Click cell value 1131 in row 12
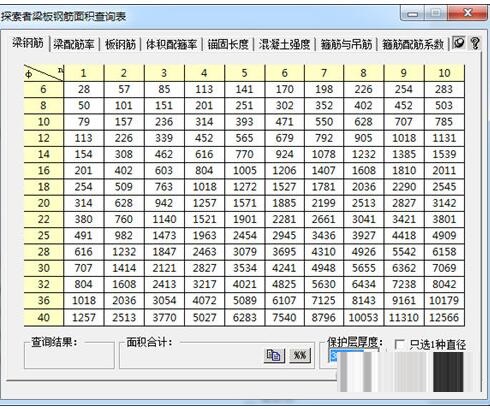Screen dimensions: 490x409 pyautogui.click(x=444, y=138)
